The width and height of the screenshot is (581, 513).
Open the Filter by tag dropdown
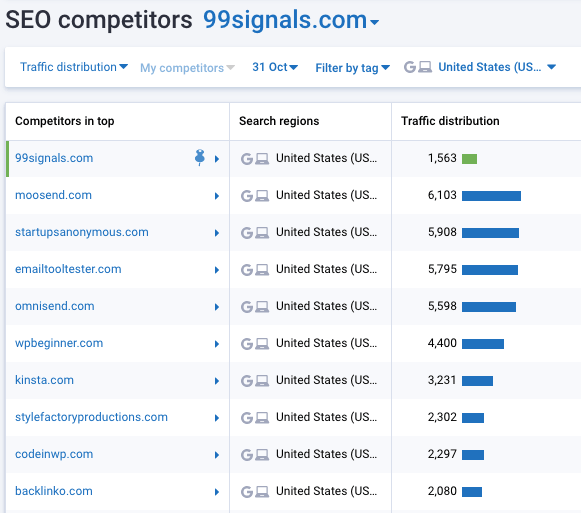pyautogui.click(x=352, y=68)
